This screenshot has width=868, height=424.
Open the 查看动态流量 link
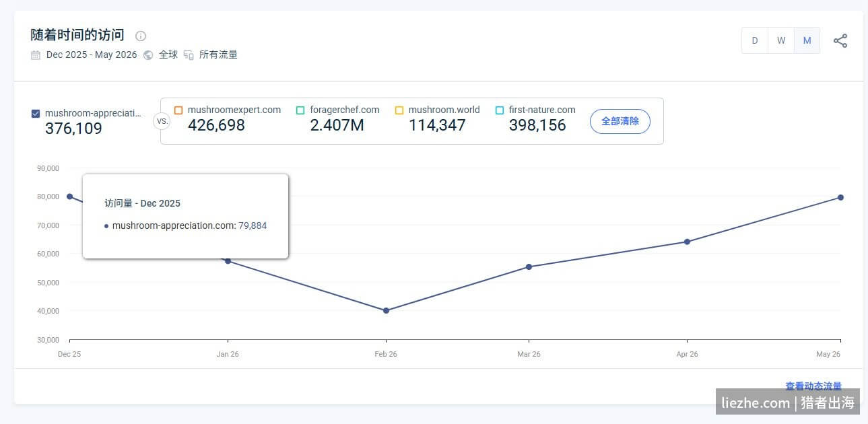[813, 386]
